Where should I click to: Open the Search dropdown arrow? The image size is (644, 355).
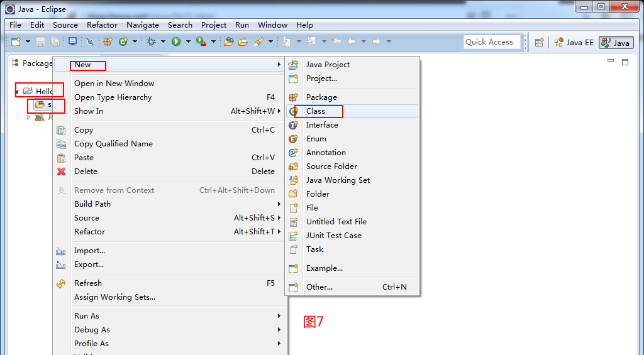click(270, 41)
